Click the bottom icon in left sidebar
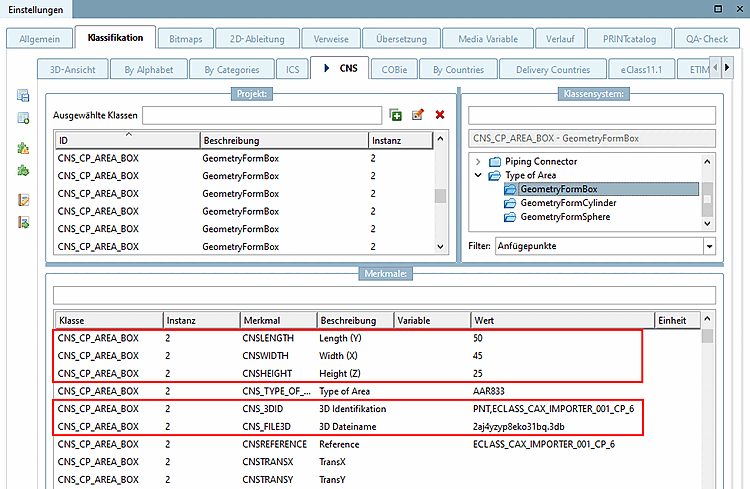 pos(22,221)
